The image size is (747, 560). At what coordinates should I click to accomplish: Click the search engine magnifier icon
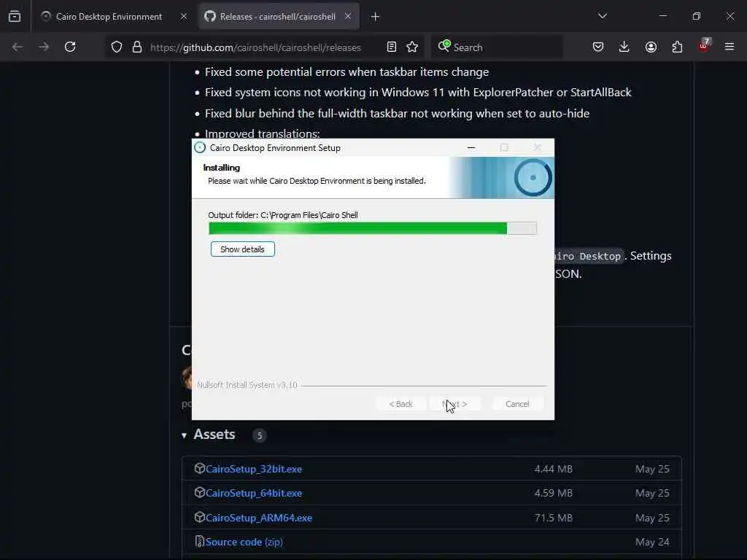click(444, 46)
